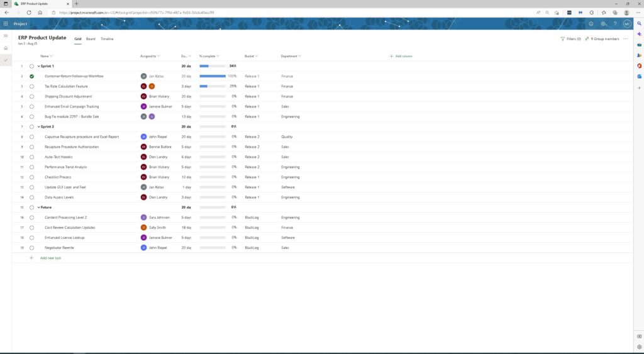Click Tax Rate Calculation progress bar
This screenshot has width=644, height=354.
[212, 86]
